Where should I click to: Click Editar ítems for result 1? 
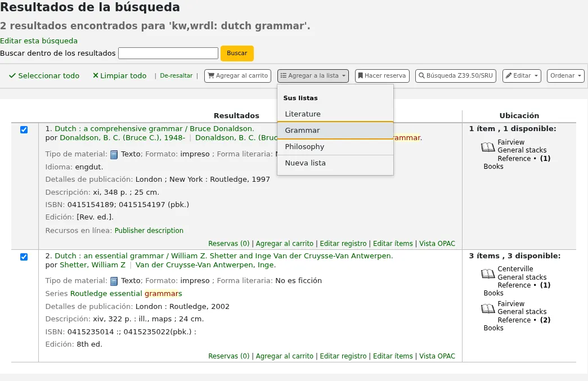[393, 244]
